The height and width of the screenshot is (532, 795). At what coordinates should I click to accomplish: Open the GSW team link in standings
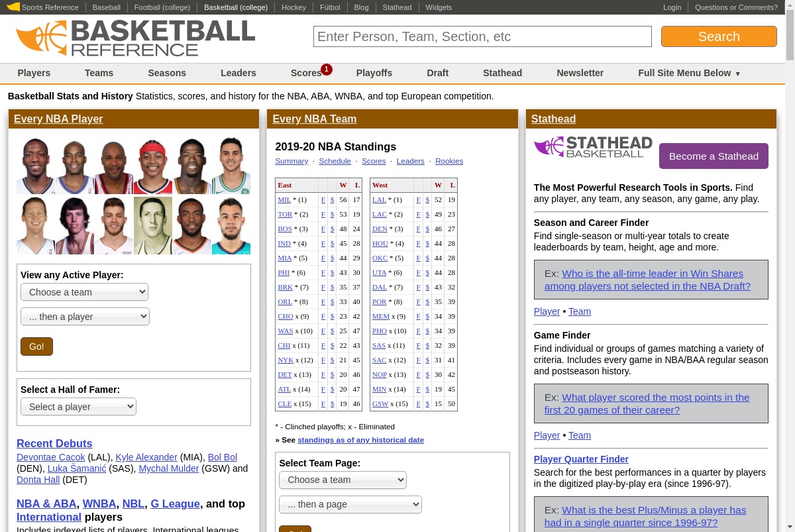click(380, 403)
